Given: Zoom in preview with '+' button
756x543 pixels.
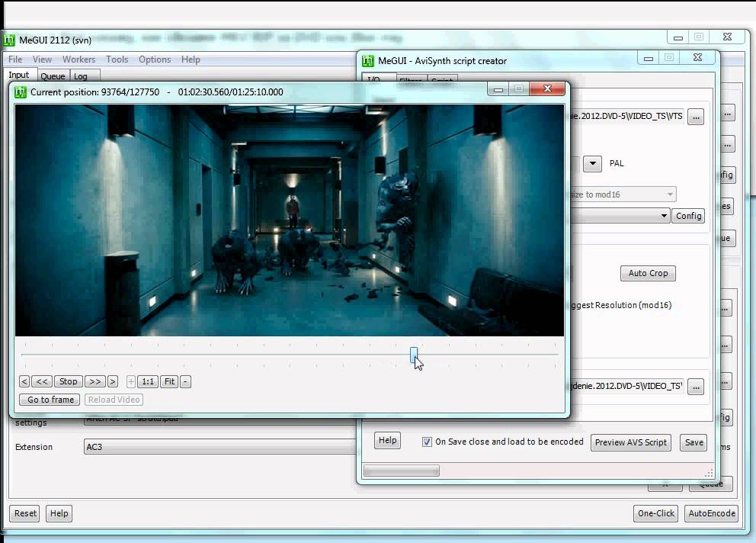Looking at the screenshot, I should point(130,381).
